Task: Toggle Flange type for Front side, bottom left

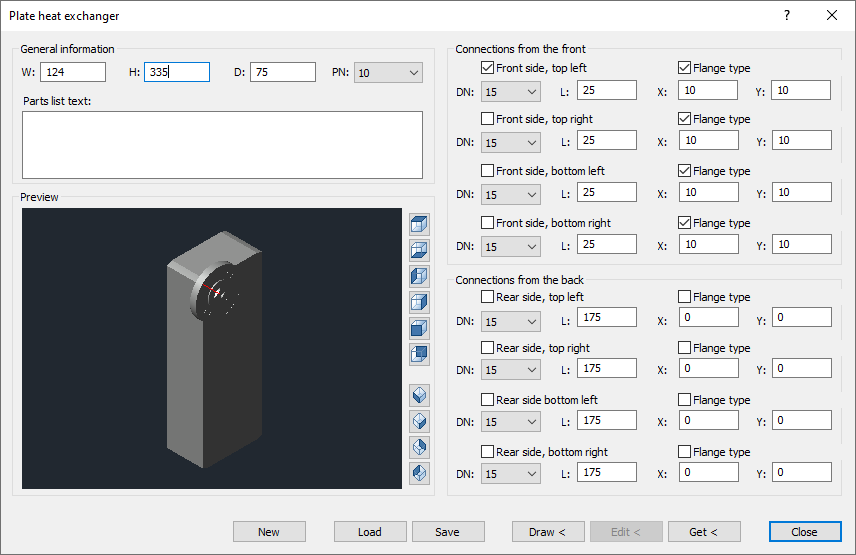Action: pos(685,171)
